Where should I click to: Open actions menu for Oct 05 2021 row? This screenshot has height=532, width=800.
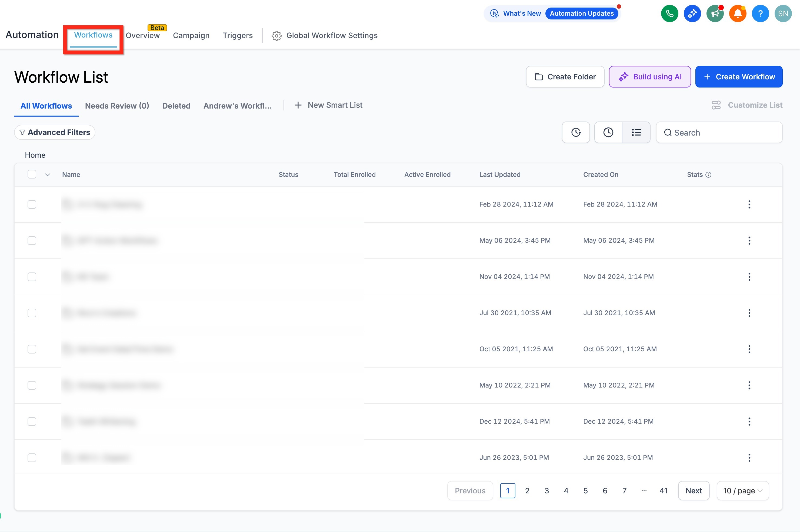pos(749,349)
